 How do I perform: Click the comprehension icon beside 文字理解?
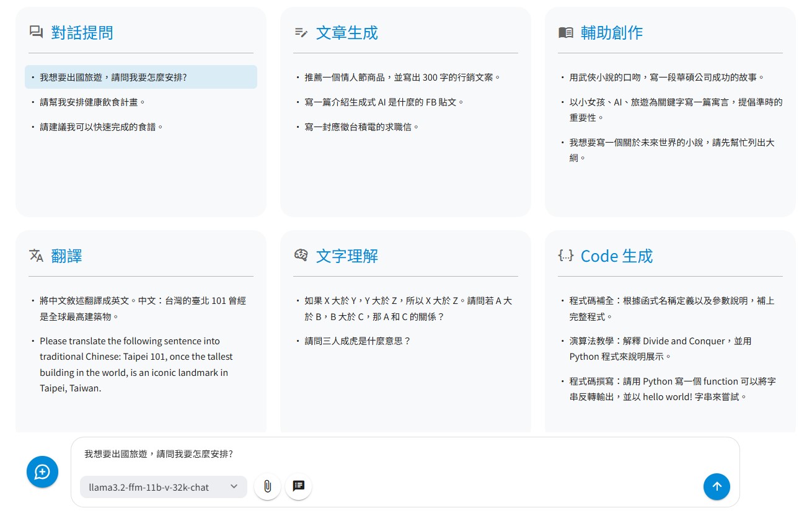coord(302,256)
